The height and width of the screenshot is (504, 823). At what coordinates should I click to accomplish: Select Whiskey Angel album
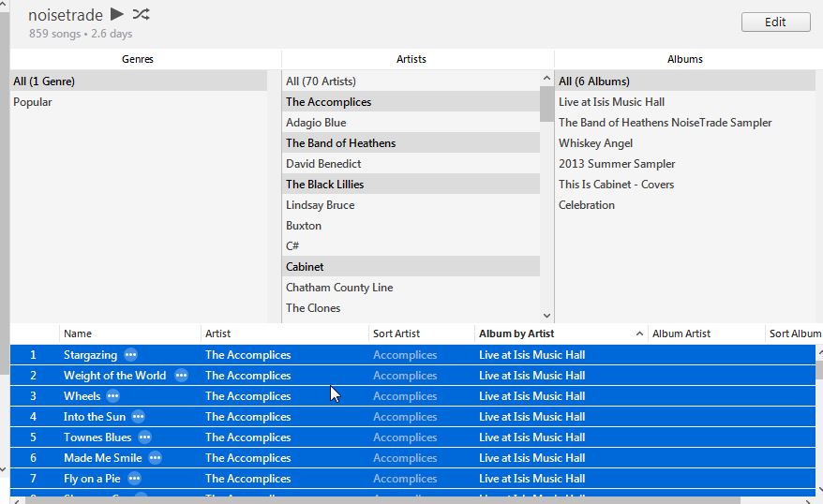pos(685,143)
